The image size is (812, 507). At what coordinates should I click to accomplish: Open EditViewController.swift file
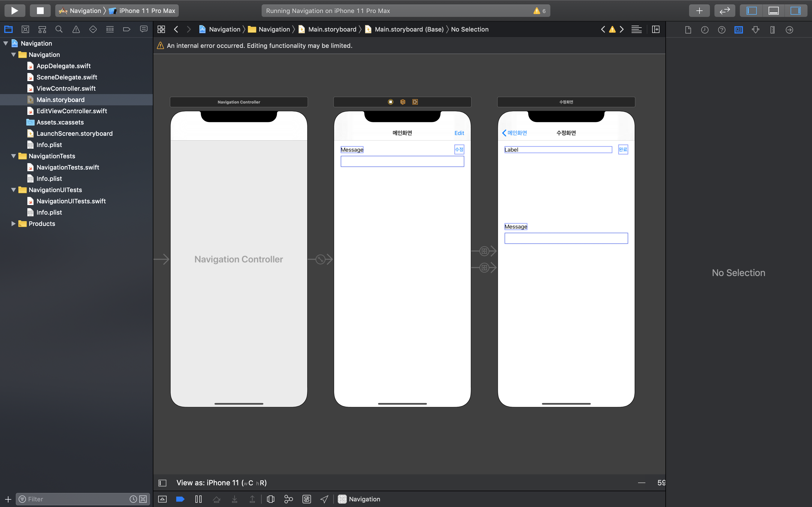coord(71,111)
